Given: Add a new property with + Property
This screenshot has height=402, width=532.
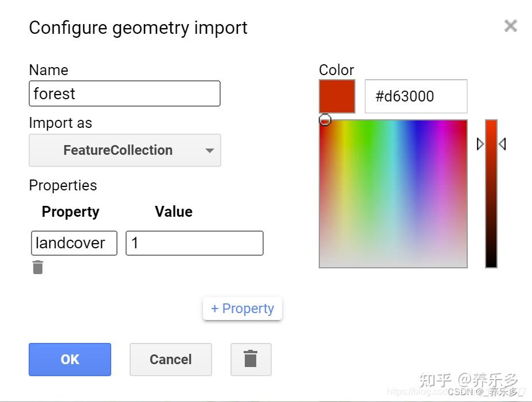Looking at the screenshot, I should point(242,309).
